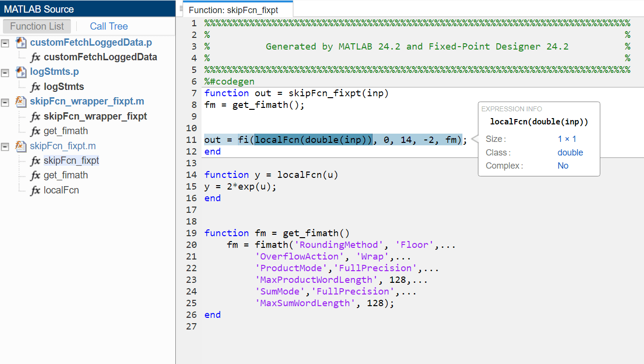This screenshot has height=364, width=644.
Task: Switch to the Call Tree view
Action: (109, 26)
